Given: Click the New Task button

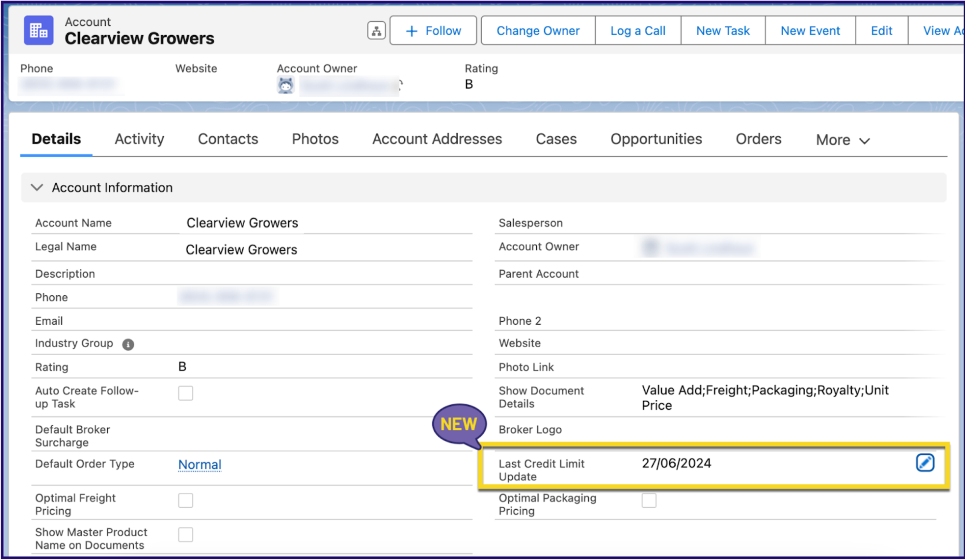Looking at the screenshot, I should point(723,31).
